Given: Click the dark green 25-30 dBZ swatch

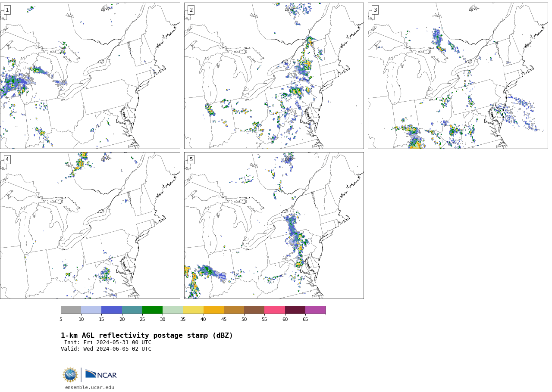Looking at the screenshot, I should (152, 310).
